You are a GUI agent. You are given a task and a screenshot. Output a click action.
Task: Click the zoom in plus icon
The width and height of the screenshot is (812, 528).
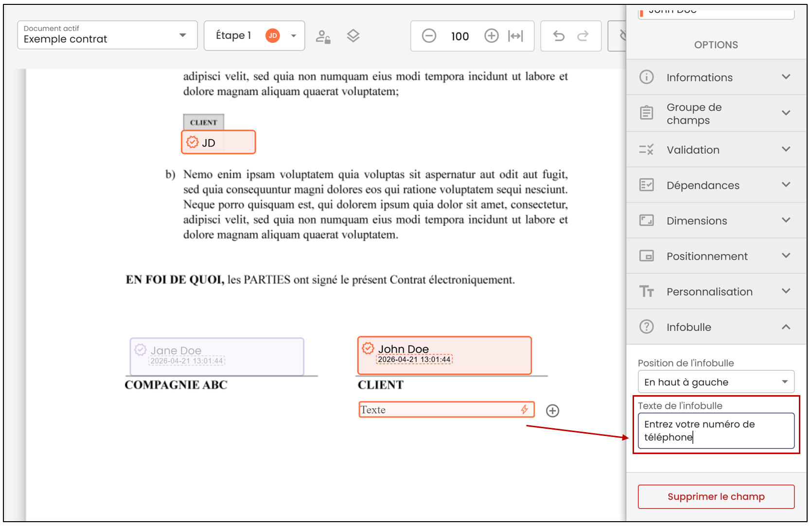492,36
